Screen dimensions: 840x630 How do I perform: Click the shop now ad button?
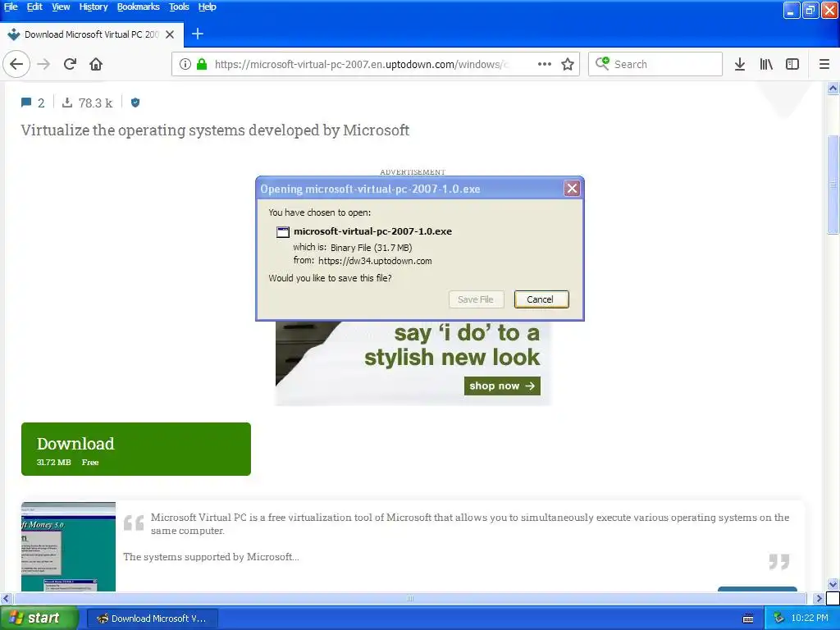tap(502, 386)
